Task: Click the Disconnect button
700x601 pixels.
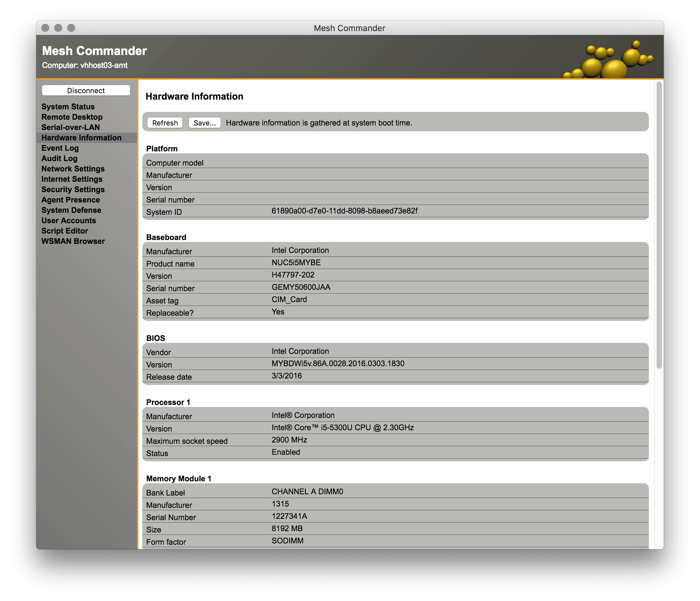Action: click(86, 90)
